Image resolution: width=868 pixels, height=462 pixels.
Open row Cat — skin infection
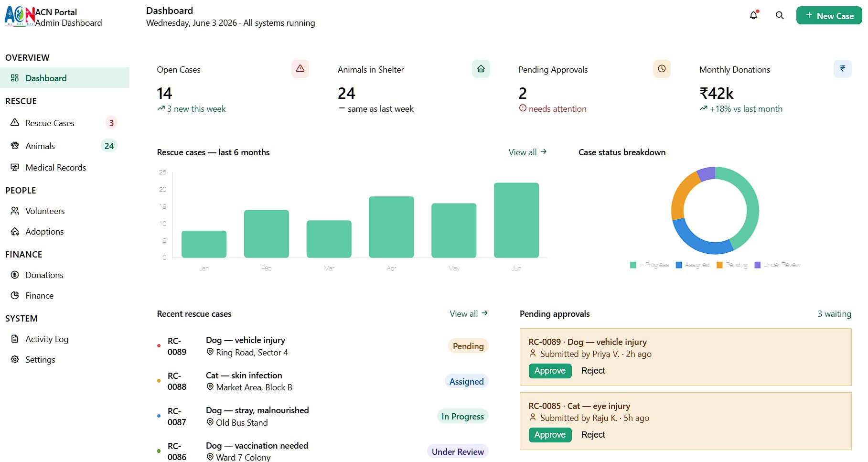[x=323, y=381]
